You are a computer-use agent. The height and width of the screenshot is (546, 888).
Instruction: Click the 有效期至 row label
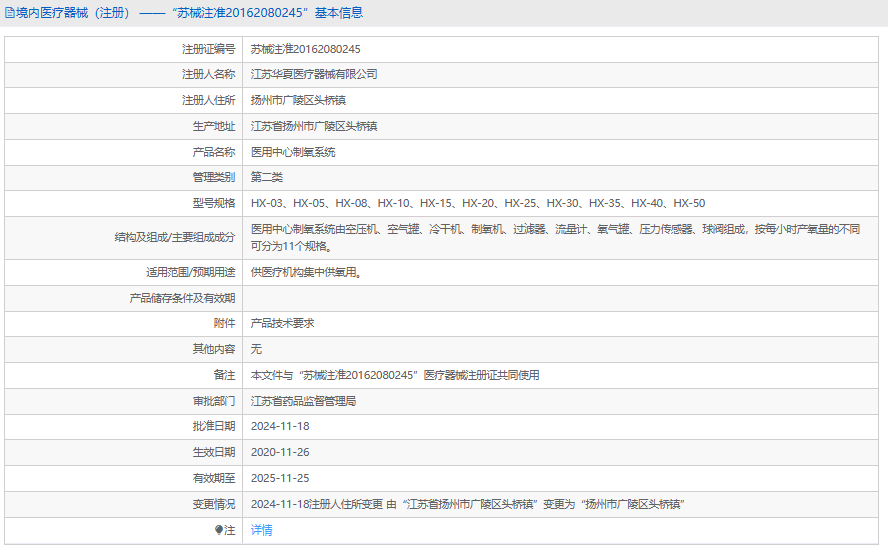pos(214,479)
